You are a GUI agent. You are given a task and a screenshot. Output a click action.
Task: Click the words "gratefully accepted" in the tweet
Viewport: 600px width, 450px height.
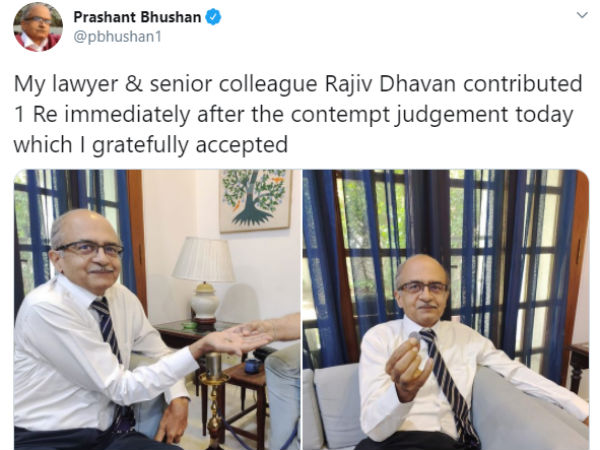[x=190, y=145]
